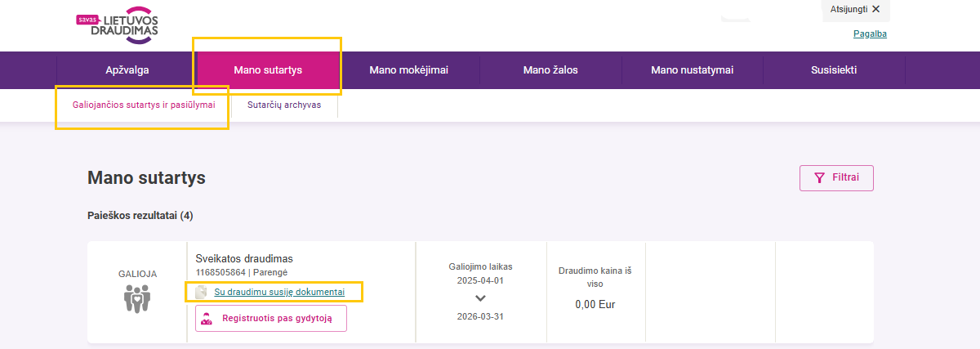Select Galiojančios sutartys ir pasiūlymai tab
980x349 pixels.
click(x=144, y=105)
